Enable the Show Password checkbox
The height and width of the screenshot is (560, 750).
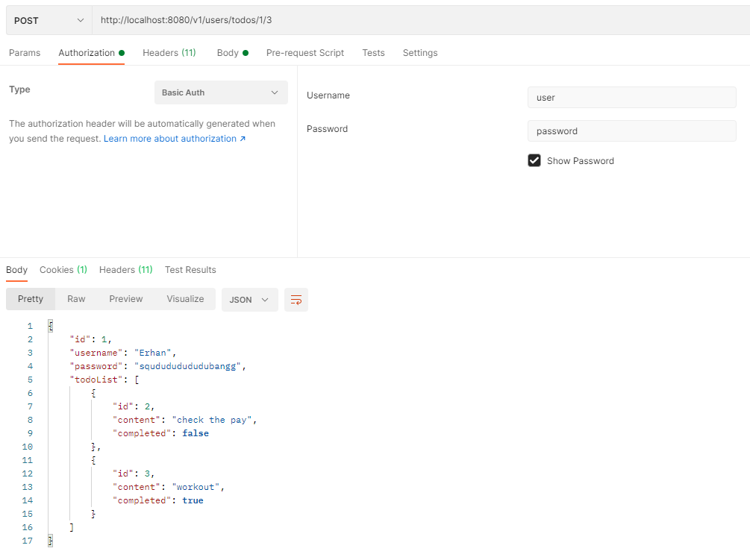534,160
